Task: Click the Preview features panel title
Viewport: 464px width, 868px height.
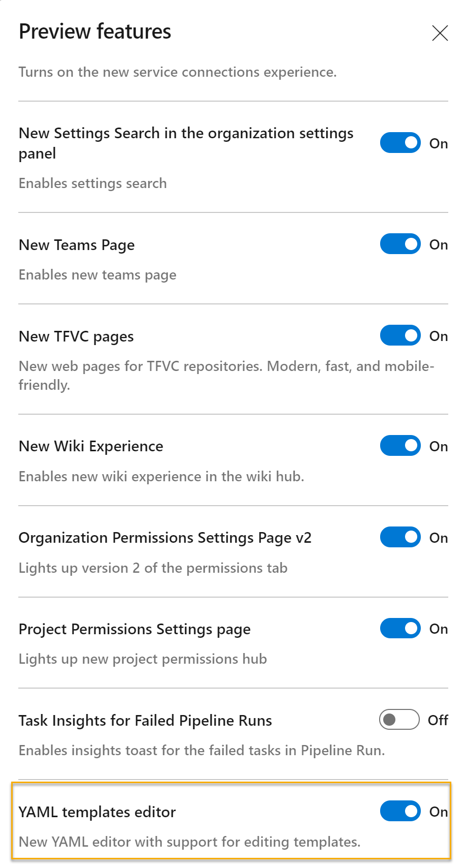Action: pyautogui.click(x=95, y=32)
